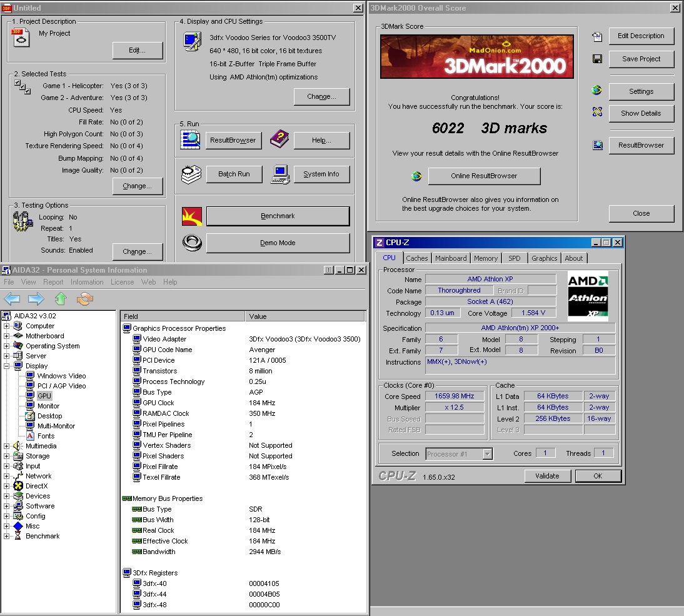Click the DirectX icon in AIDA32 tree
The image size is (684, 616).
pyautogui.click(x=18, y=486)
